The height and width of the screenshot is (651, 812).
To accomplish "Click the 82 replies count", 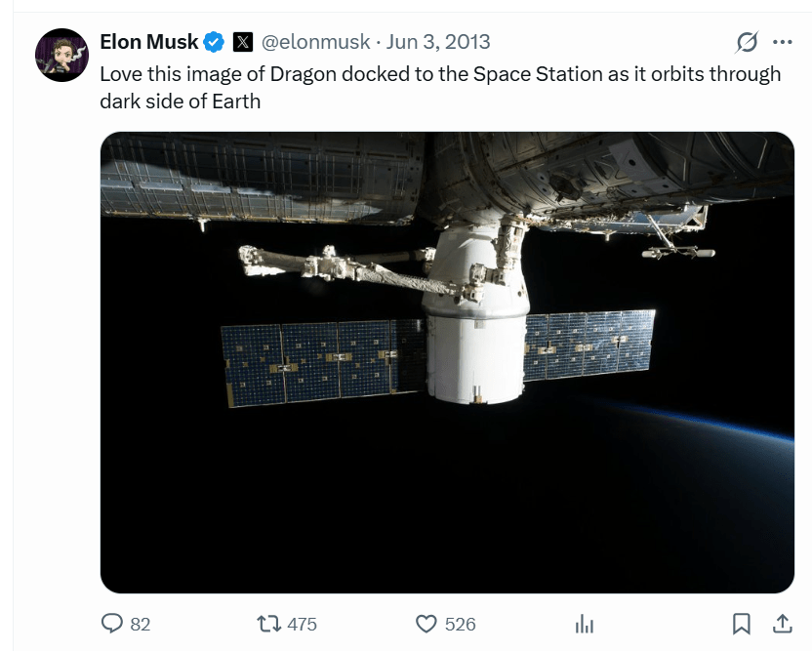I will [140, 624].
